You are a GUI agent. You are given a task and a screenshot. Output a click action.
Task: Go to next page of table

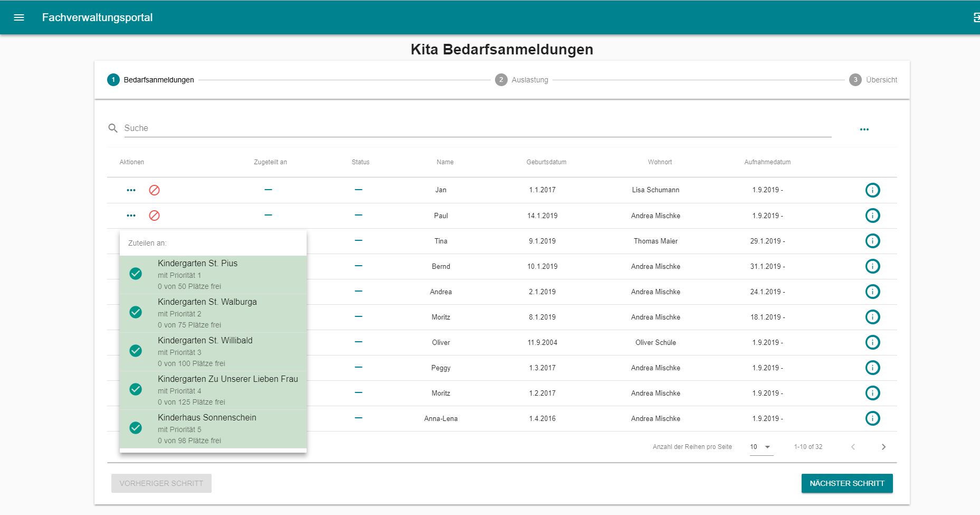pos(883,447)
